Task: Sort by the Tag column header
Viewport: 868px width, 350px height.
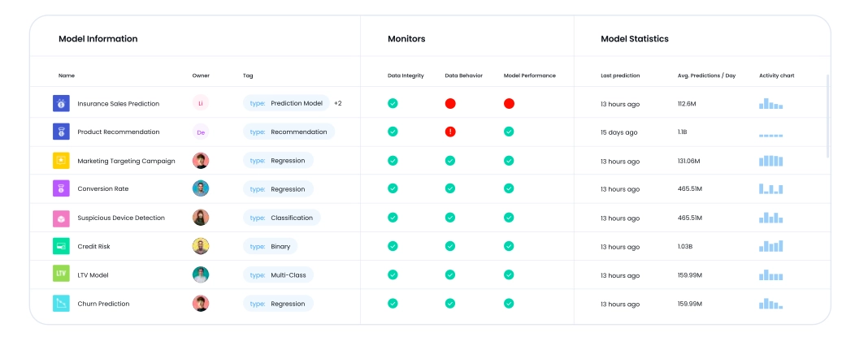Action: [248, 76]
